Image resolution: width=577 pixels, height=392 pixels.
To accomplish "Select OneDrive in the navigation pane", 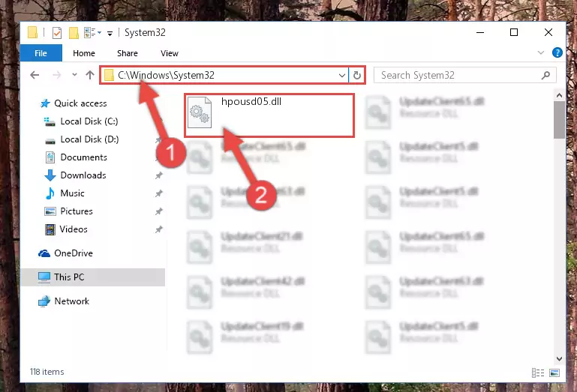I will tap(74, 253).
